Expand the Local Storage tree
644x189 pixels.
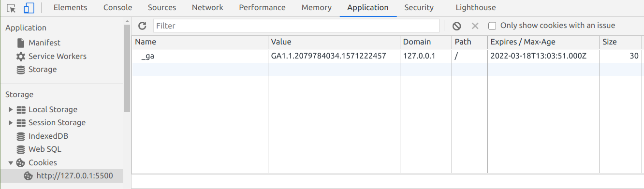11,110
